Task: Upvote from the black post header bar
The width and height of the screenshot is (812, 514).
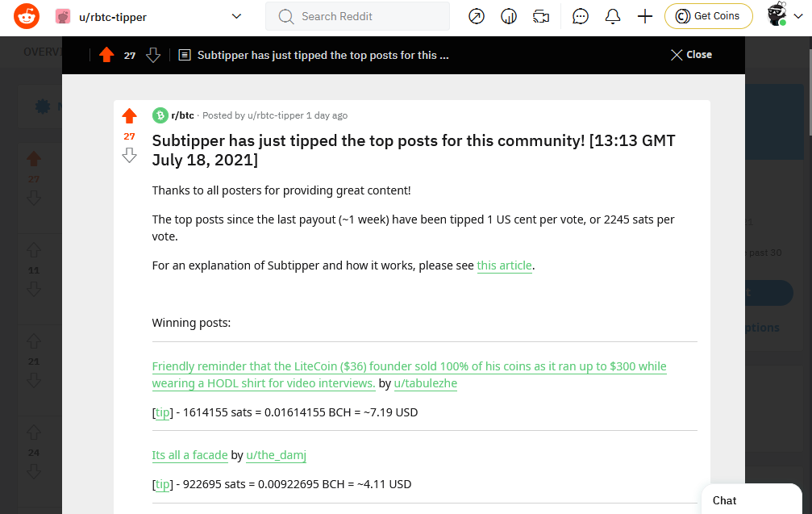Action: pyautogui.click(x=106, y=54)
